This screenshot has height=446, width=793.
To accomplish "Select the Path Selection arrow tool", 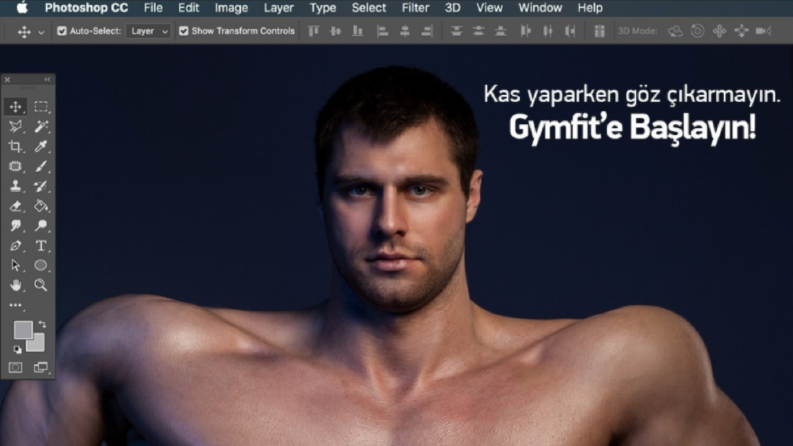I will click(x=15, y=265).
